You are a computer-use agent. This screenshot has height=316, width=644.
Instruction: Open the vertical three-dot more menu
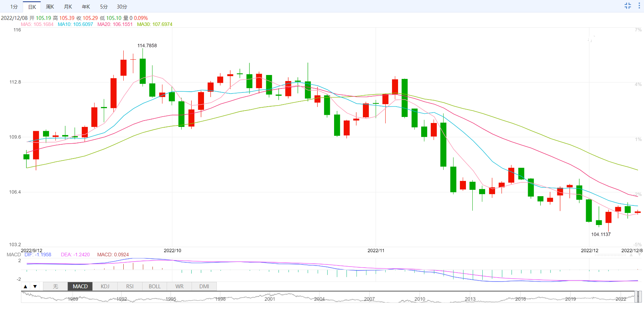(639, 6)
